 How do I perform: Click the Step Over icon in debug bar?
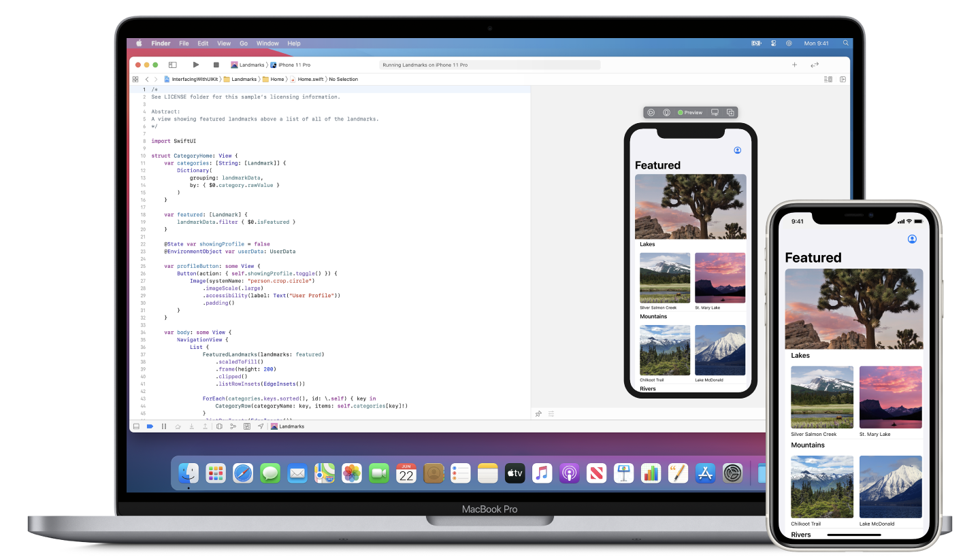pos(179,426)
